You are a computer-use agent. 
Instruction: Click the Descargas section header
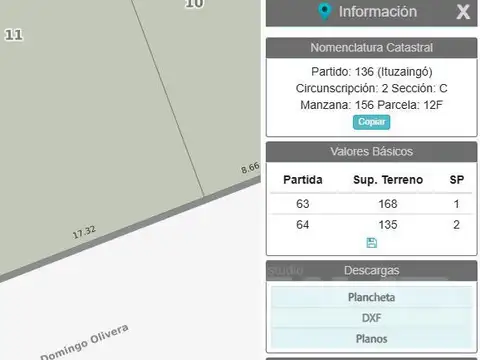(371, 270)
